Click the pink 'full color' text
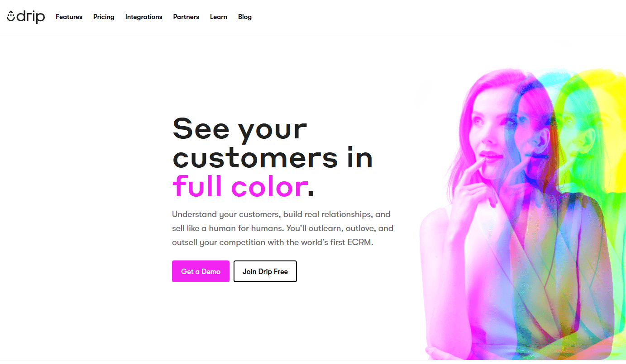Viewport: 626px width, 364px height. (x=240, y=186)
